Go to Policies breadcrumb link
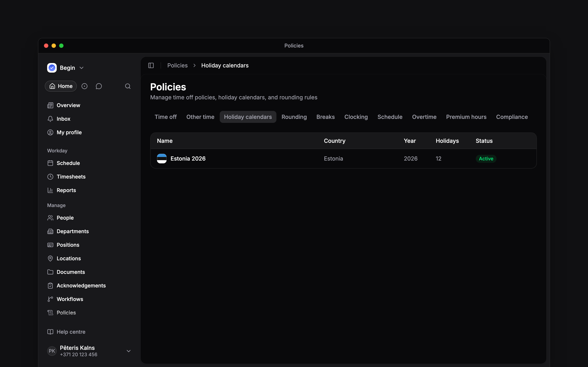This screenshot has width=588, height=367. [x=177, y=66]
